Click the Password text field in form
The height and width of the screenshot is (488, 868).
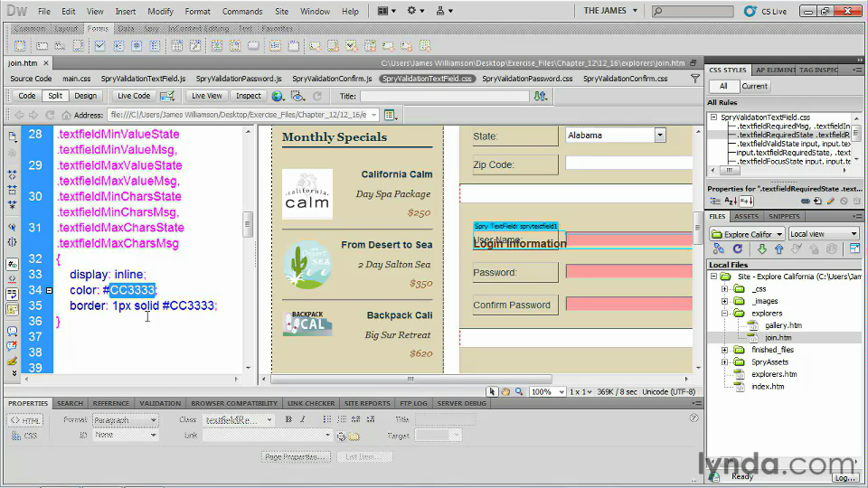click(627, 272)
